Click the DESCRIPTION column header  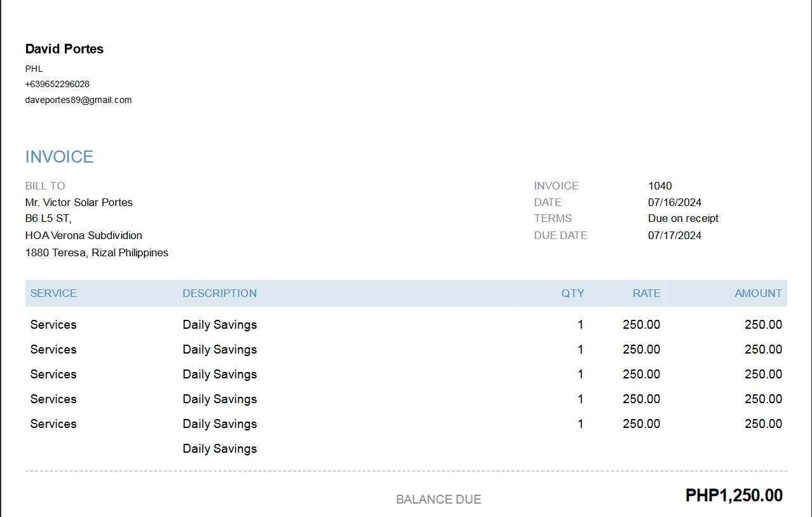click(220, 293)
